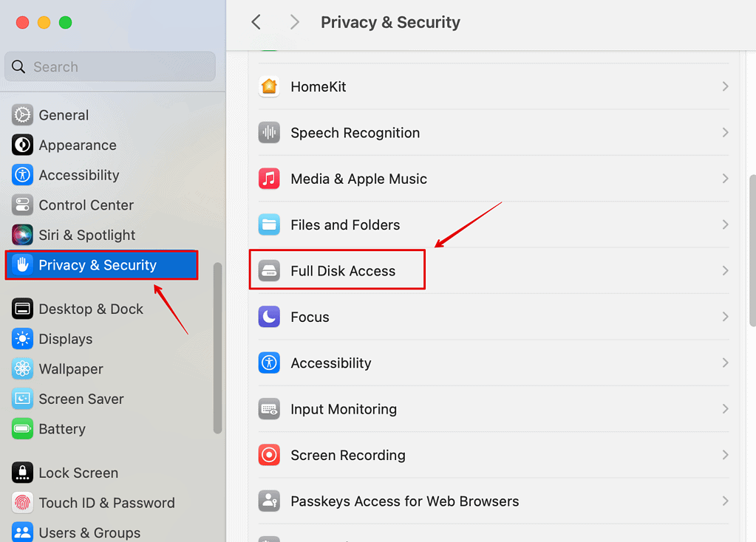Go to Touch ID & Password
This screenshot has height=542, width=756.
tap(106, 503)
